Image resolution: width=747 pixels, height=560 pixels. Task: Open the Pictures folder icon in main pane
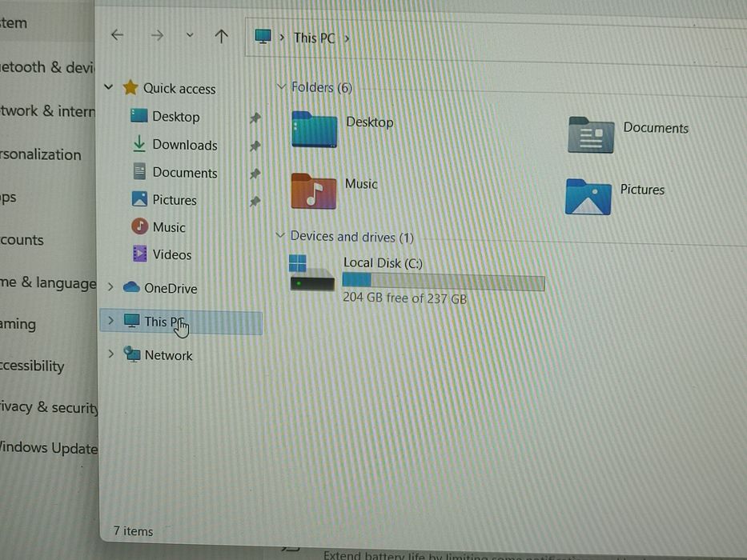[588, 197]
